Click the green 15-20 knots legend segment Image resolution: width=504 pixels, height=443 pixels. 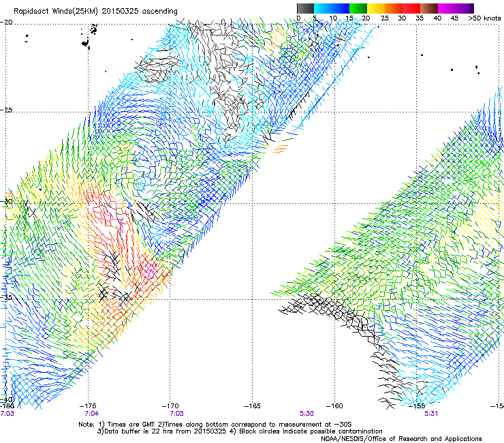click(358, 8)
